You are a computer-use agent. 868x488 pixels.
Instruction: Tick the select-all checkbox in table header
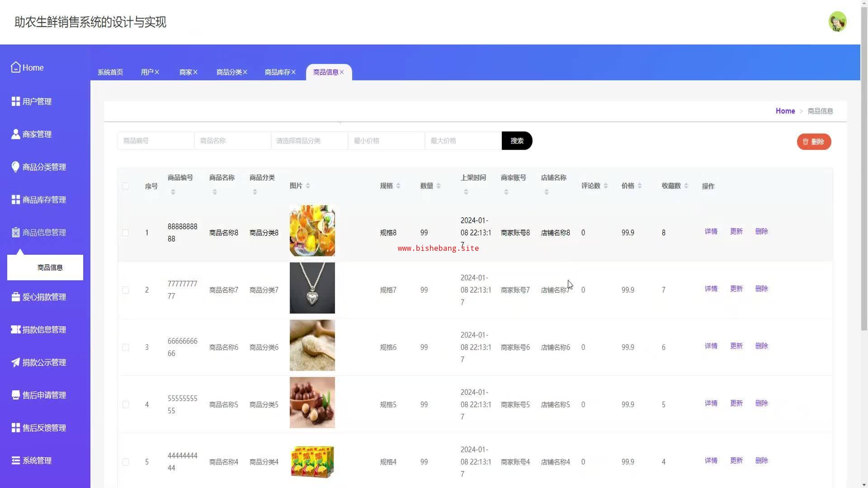coord(126,186)
